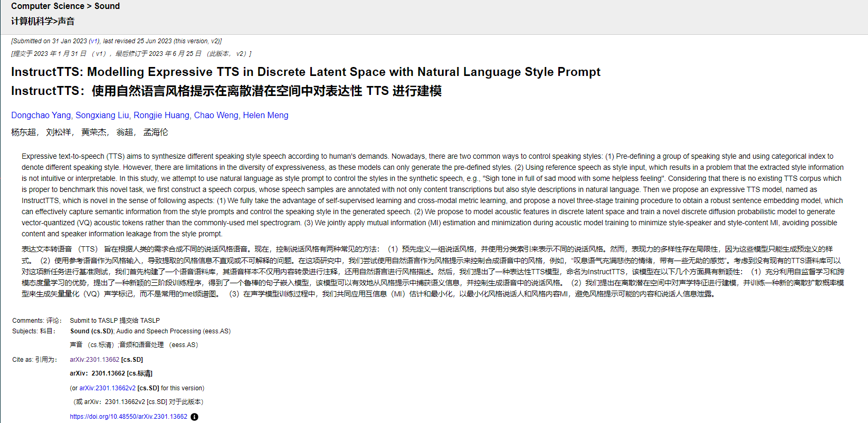Click the Chinese author names line
Viewport: 868px width, 423px height.
pyautogui.click(x=90, y=132)
